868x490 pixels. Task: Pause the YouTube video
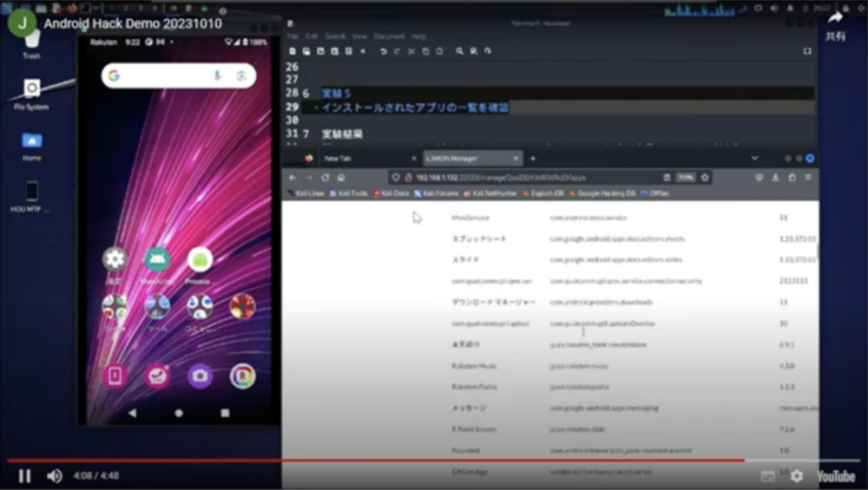24,475
